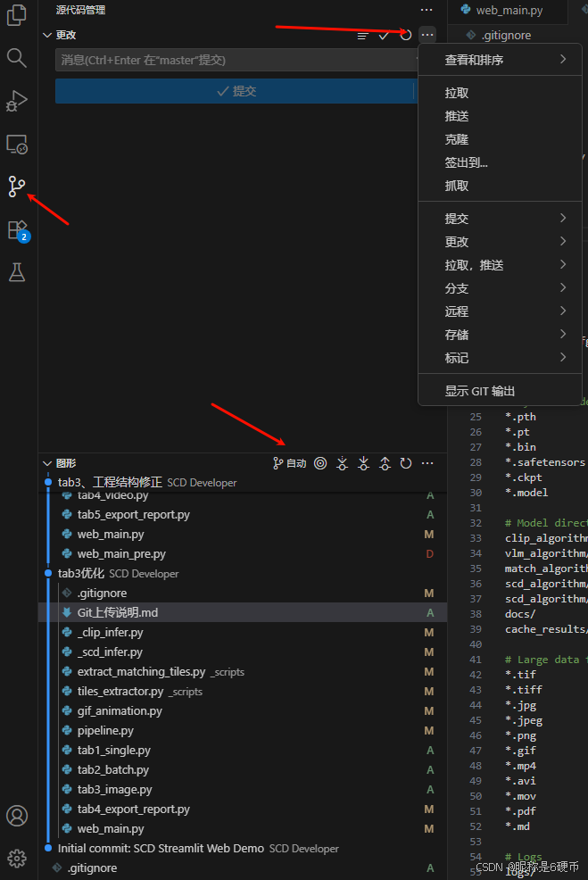Open web_main_pre.py deleted file
This screenshot has width=588, height=880.
[243, 554]
